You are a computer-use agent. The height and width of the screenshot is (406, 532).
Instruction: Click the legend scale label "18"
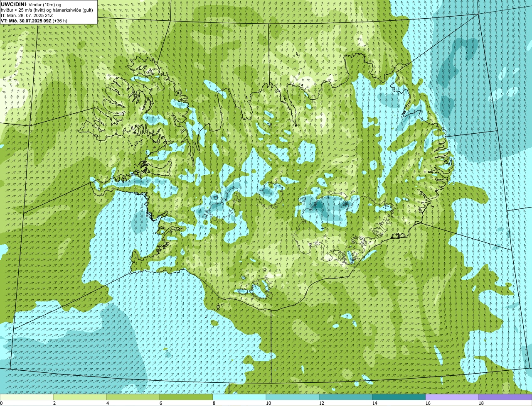[x=481, y=403]
